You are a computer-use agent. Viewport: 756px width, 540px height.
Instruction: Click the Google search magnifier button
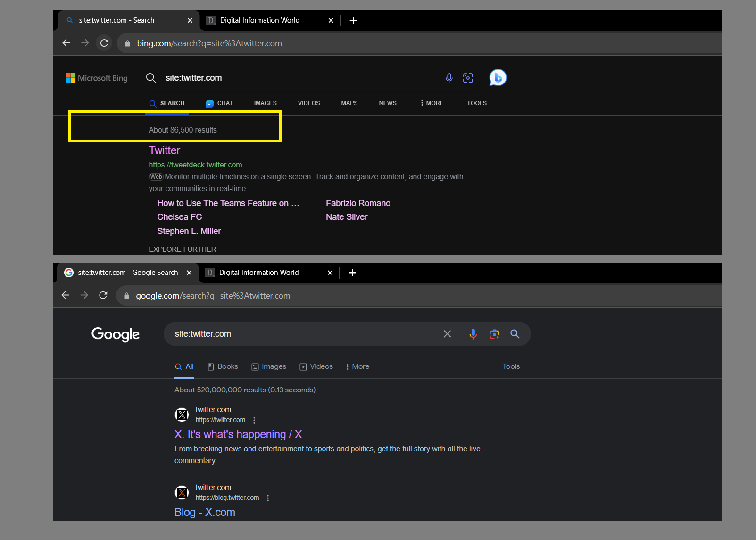(x=515, y=334)
